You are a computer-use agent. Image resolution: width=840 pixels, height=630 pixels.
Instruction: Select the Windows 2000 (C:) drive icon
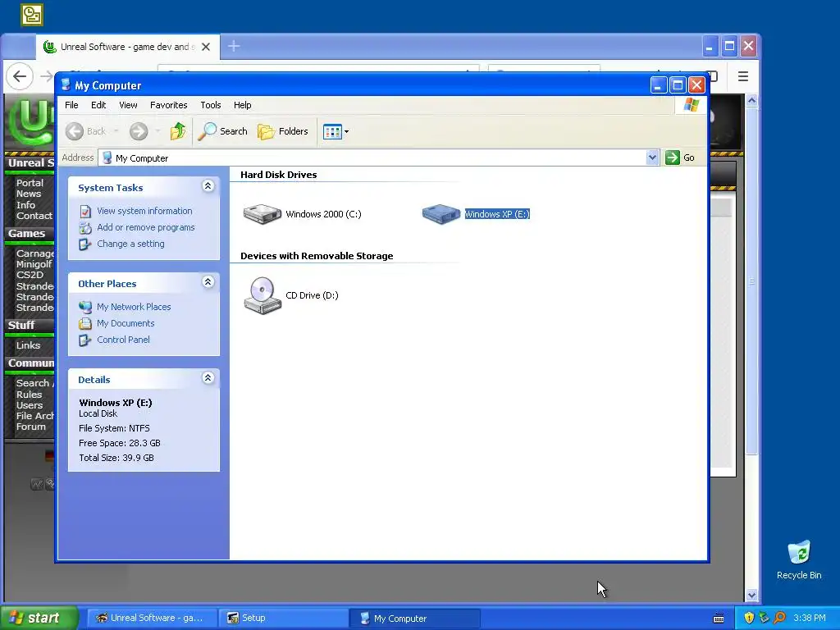[x=262, y=214]
